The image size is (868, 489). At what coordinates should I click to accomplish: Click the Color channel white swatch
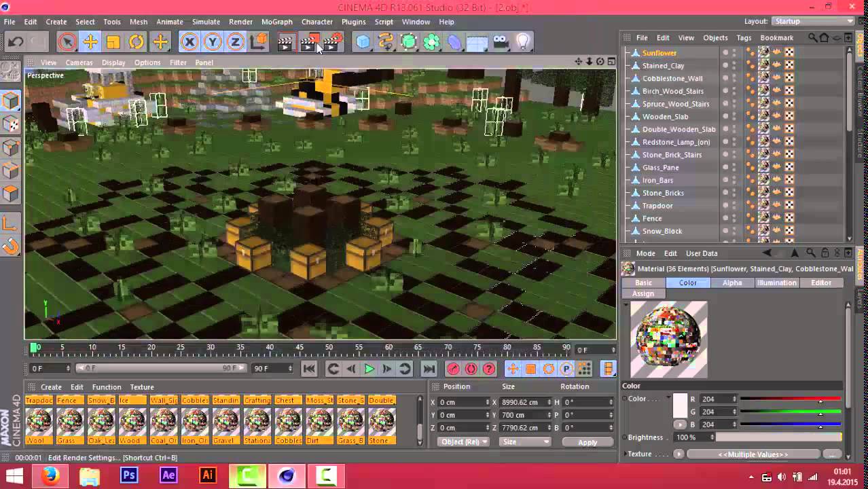coord(680,405)
